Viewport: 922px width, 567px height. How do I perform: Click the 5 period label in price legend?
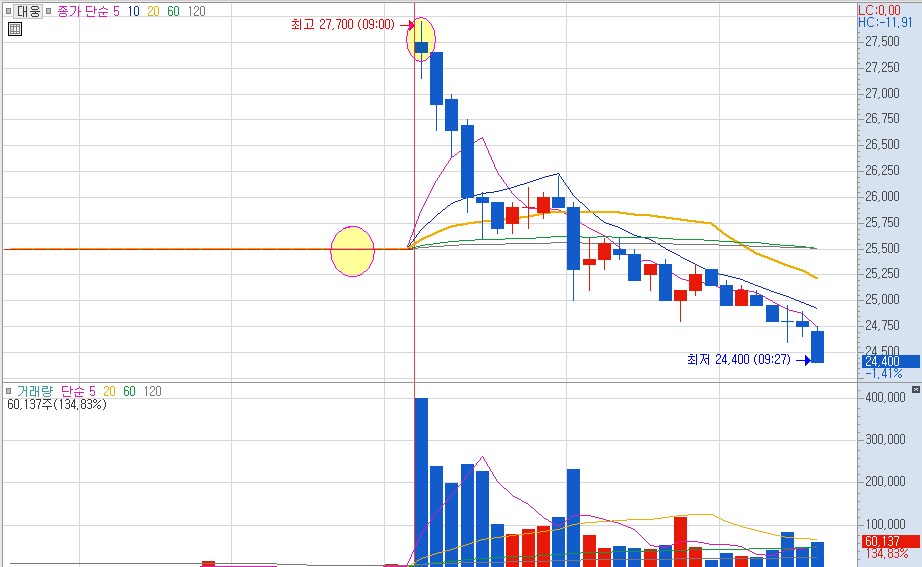point(116,11)
